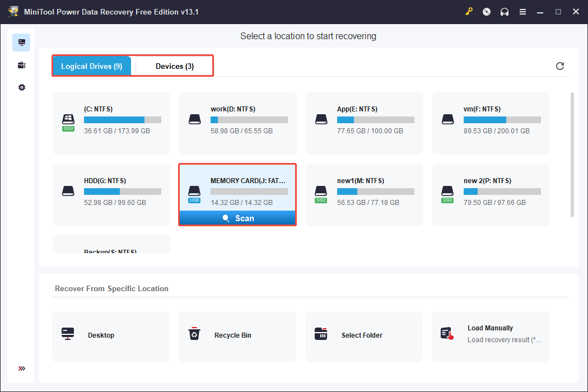This screenshot has width=588, height=392.
Task: Click the work D: drive icon
Action: coord(195,120)
